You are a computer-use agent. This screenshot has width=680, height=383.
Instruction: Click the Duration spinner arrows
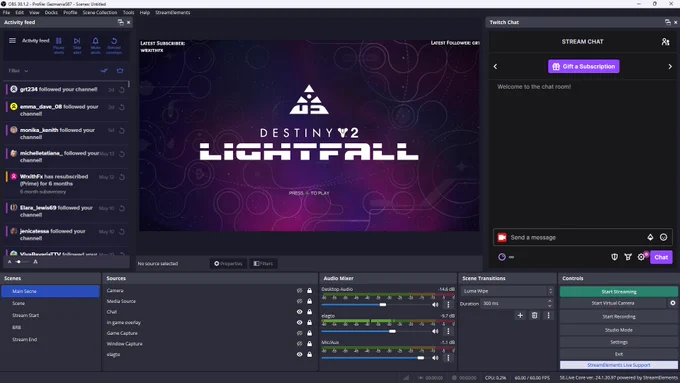point(549,303)
